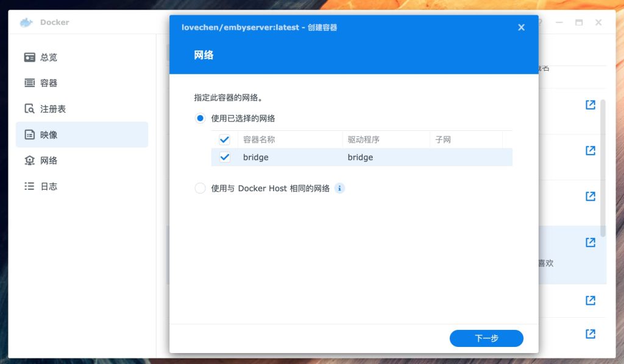The width and height of the screenshot is (624, 364).
Task: Select 使用已选择的网络 radio button
Action: [200, 118]
